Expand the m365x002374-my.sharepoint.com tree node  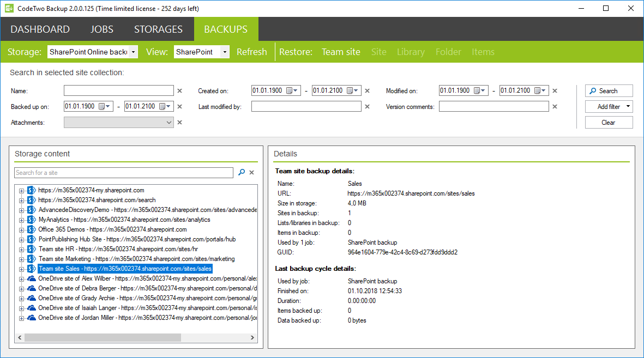point(21,191)
